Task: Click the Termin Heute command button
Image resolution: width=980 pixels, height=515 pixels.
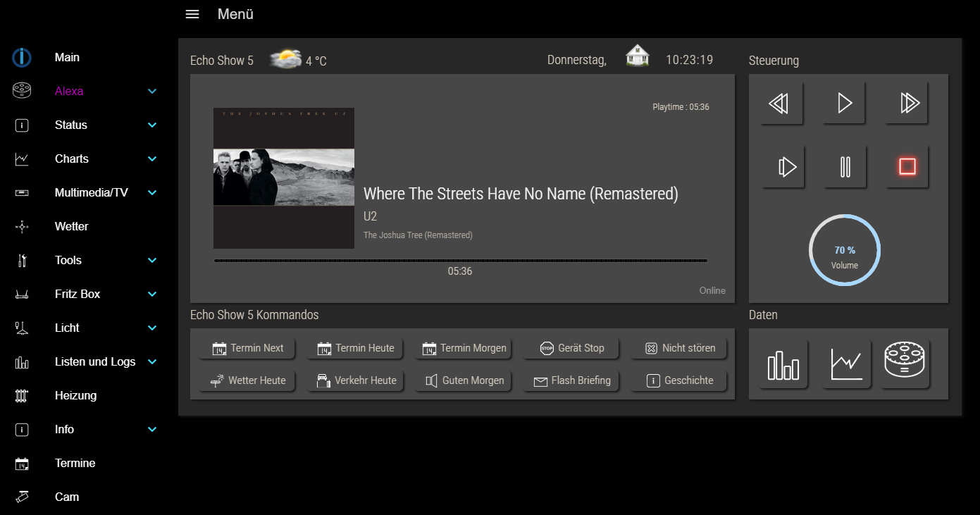Action: tap(355, 348)
